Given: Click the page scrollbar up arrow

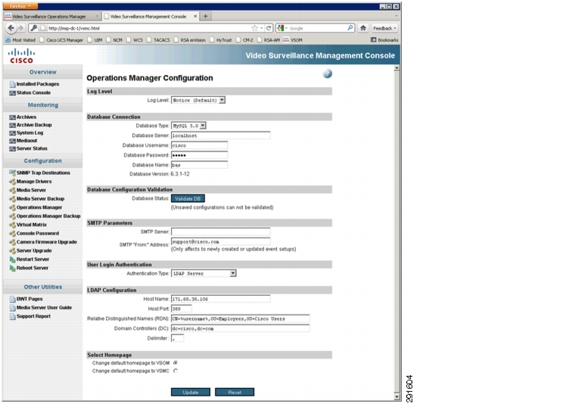Looking at the screenshot, I should (x=396, y=68).
